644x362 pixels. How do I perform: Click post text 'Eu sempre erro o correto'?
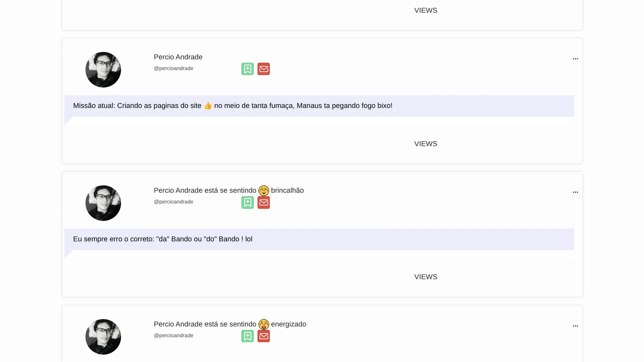(163, 239)
